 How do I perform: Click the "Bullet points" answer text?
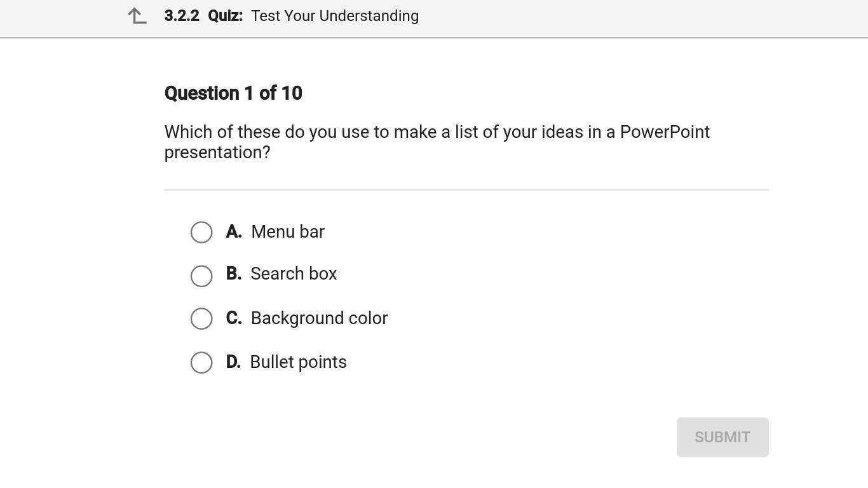(x=298, y=362)
